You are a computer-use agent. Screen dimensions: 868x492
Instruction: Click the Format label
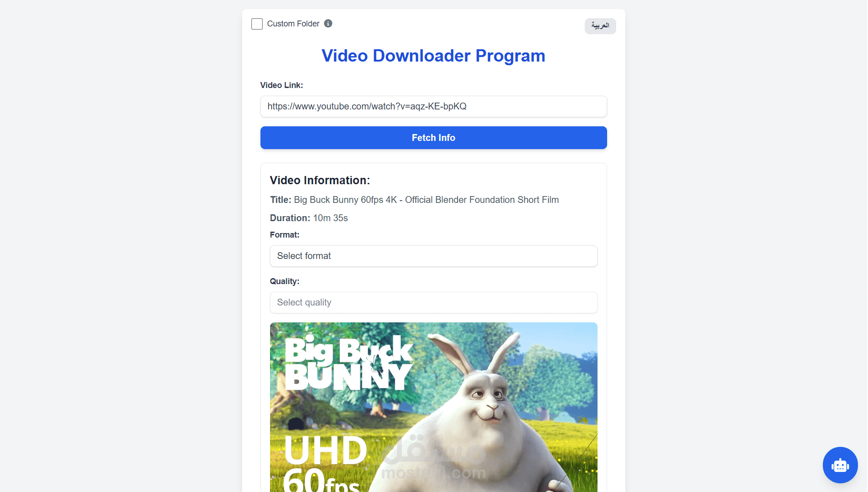(x=285, y=235)
